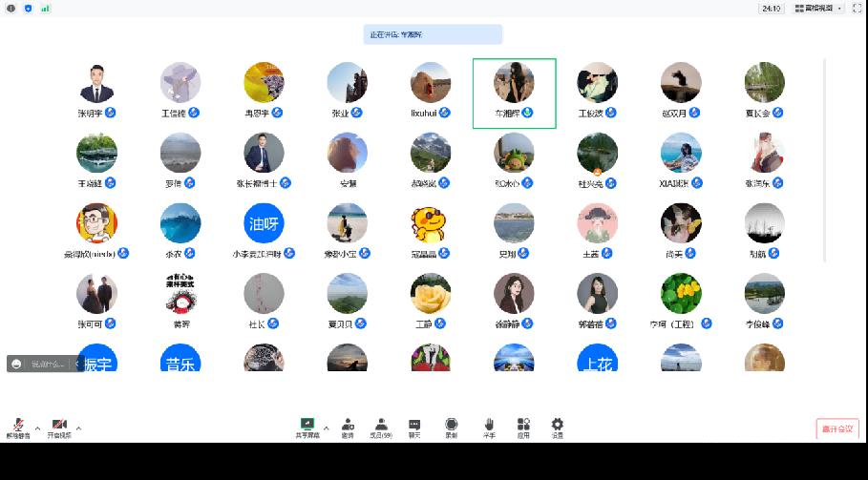Click the Record meeting icon
This screenshot has width=868, height=480.
[451, 425]
